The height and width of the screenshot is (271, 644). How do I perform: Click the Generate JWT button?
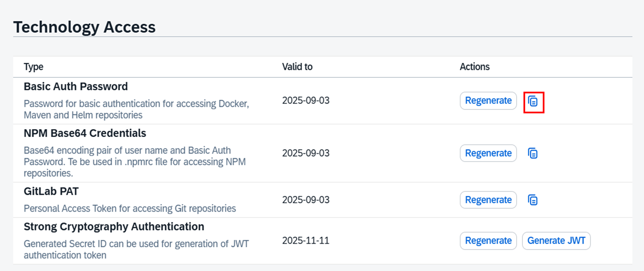556,241
